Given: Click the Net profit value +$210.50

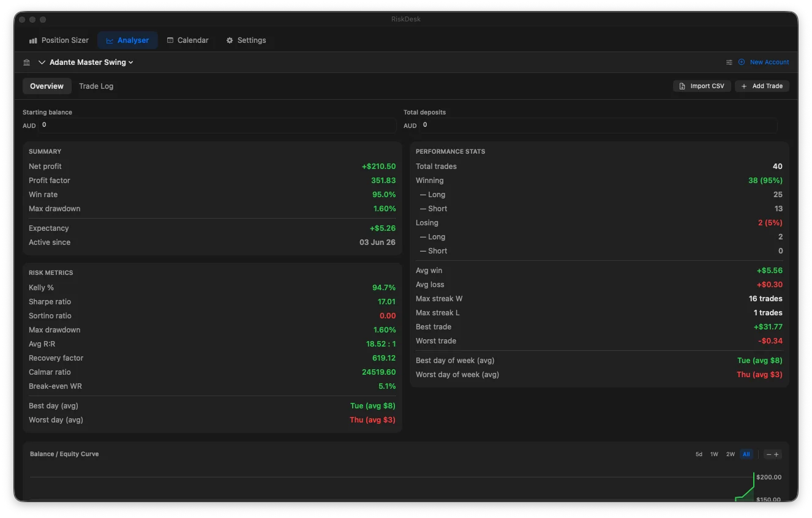Looking at the screenshot, I should (x=378, y=167).
